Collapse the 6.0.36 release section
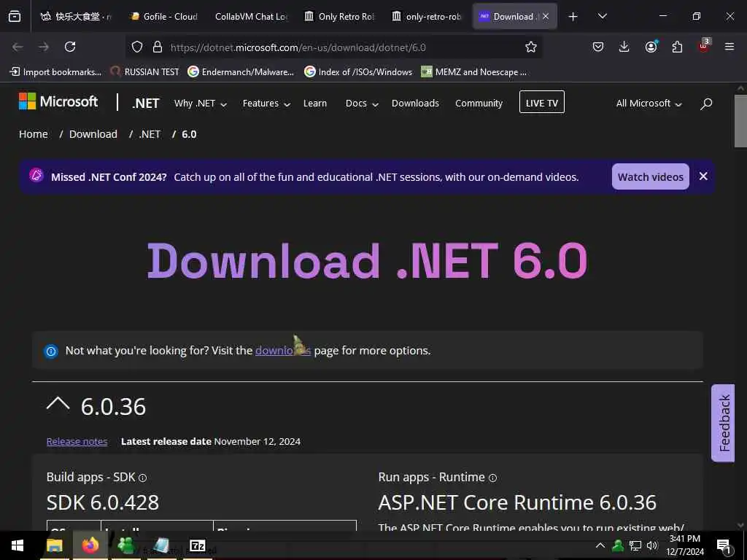The width and height of the screenshot is (747, 560). point(58,404)
